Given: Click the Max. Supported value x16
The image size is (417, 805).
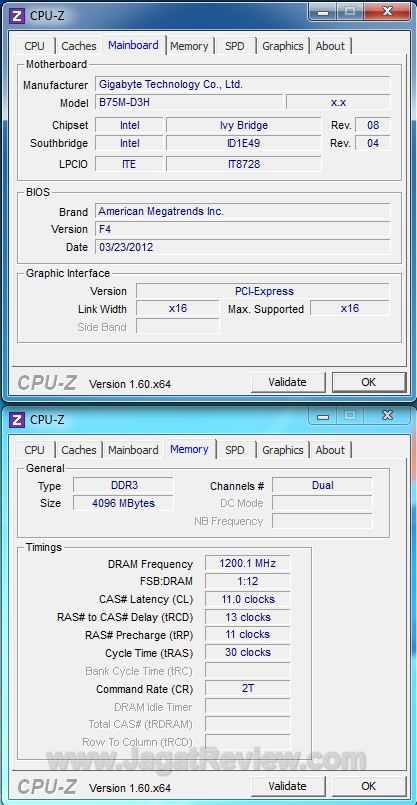Looking at the screenshot, I should click(350, 309).
